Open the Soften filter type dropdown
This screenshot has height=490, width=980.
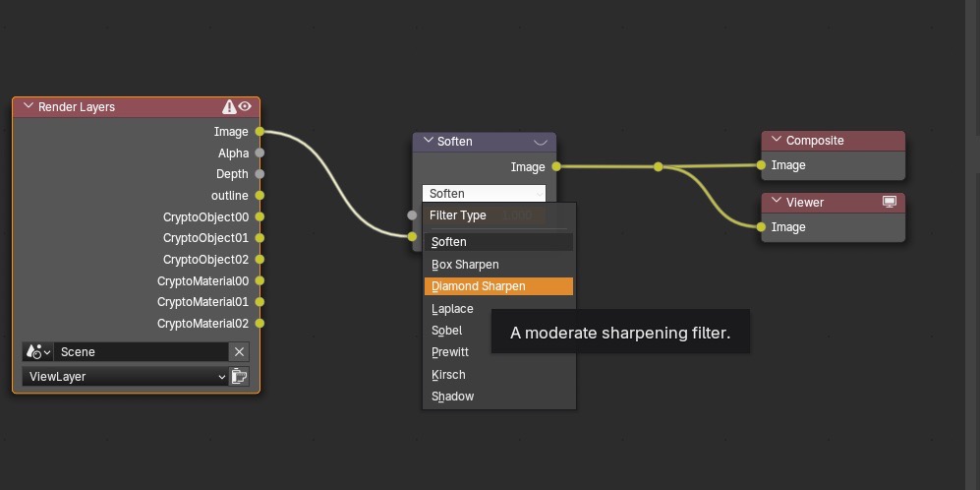point(484,194)
